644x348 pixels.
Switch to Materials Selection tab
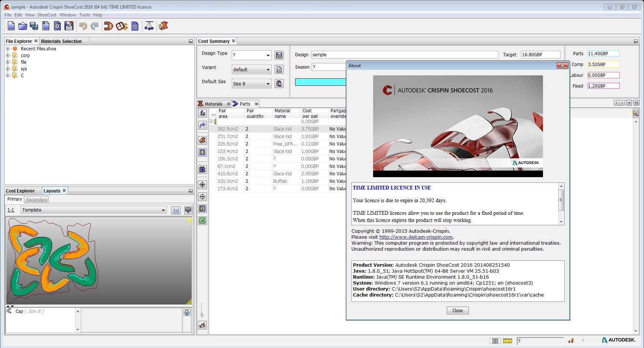click(x=61, y=41)
